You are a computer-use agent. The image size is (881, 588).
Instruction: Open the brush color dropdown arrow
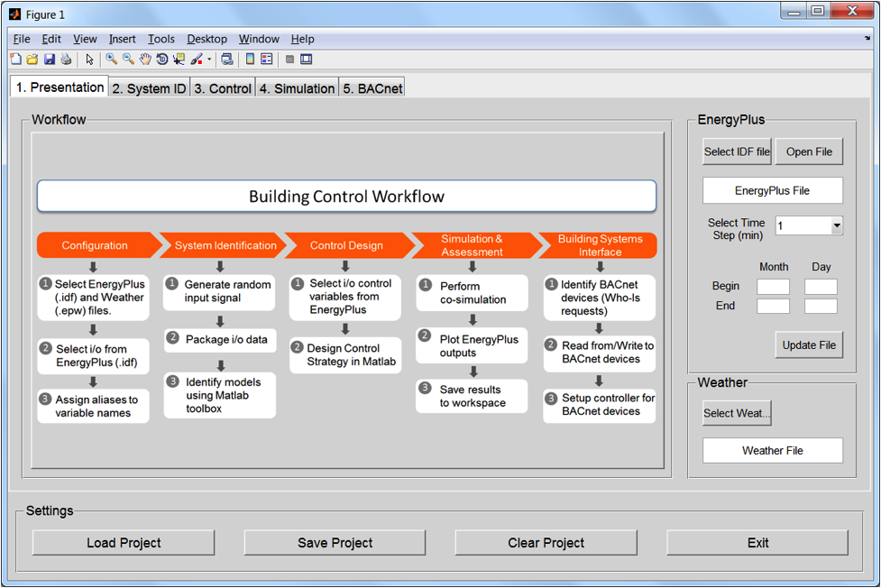click(209, 59)
